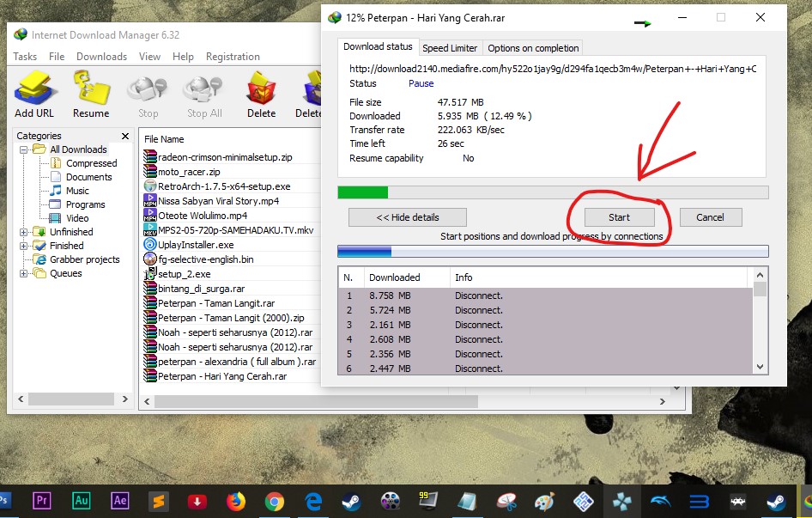812x518 pixels.
Task: Click the red download arrow taskbar icon
Action: pyautogui.click(x=197, y=502)
